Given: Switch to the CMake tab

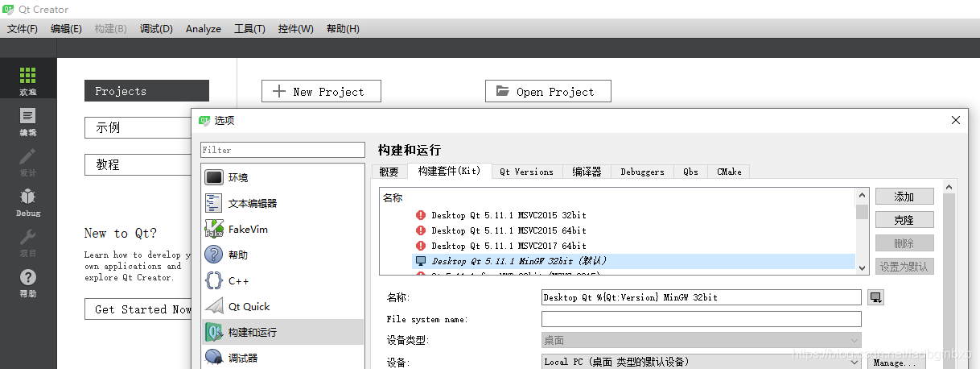Looking at the screenshot, I should tap(729, 172).
